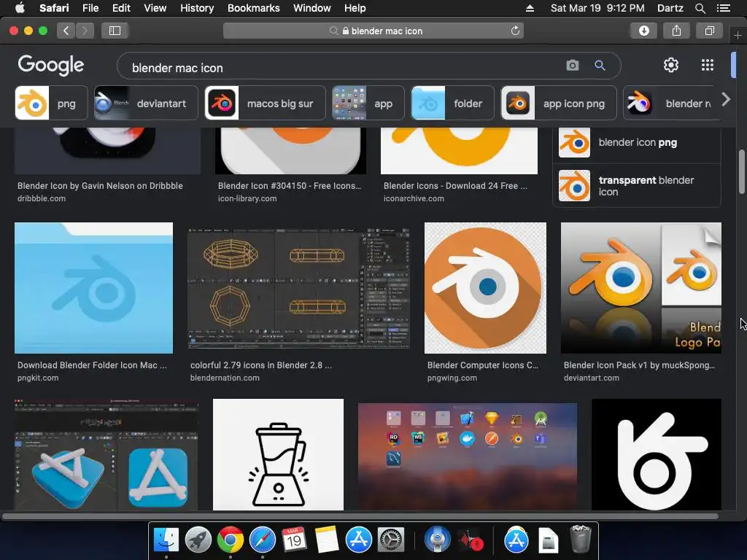
Task: Show the Safari sidebar
Action: pyautogui.click(x=115, y=31)
